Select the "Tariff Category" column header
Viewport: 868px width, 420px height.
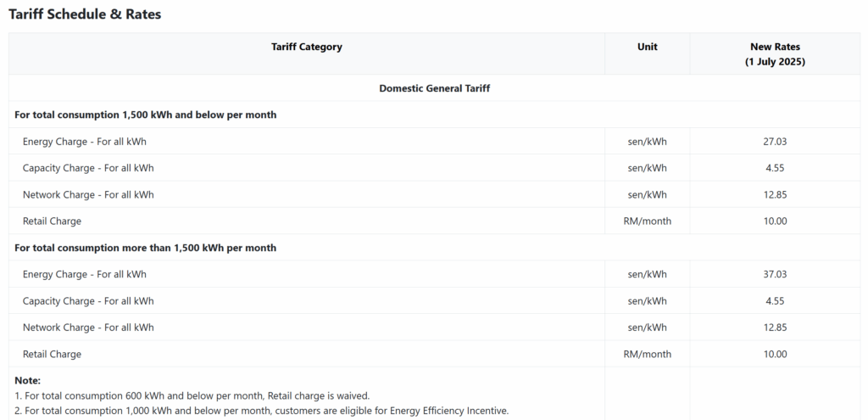pyautogui.click(x=306, y=47)
